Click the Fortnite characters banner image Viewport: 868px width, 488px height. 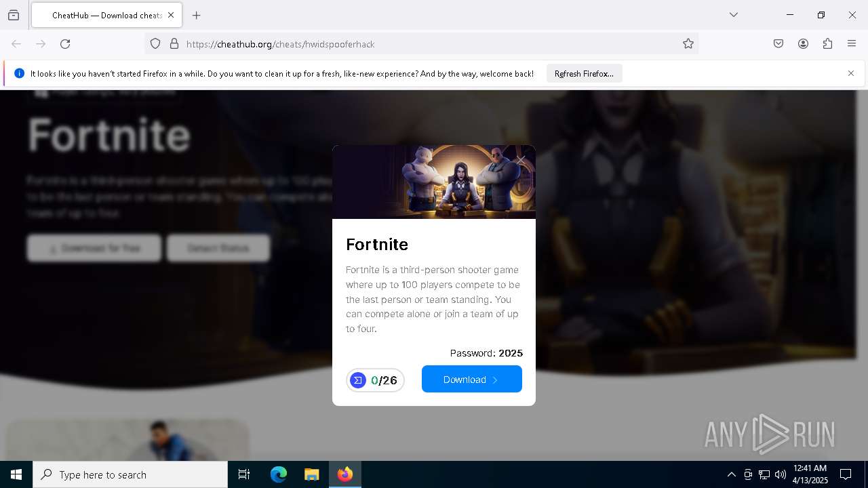tap(434, 182)
